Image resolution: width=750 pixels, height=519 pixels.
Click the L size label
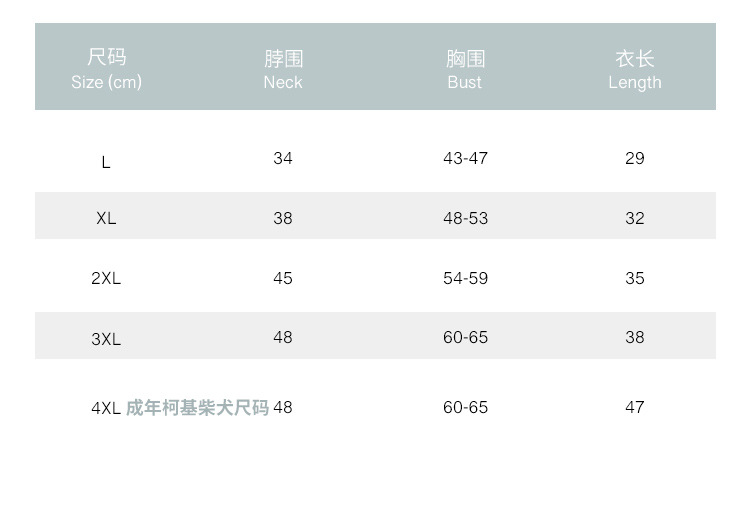pyautogui.click(x=106, y=162)
